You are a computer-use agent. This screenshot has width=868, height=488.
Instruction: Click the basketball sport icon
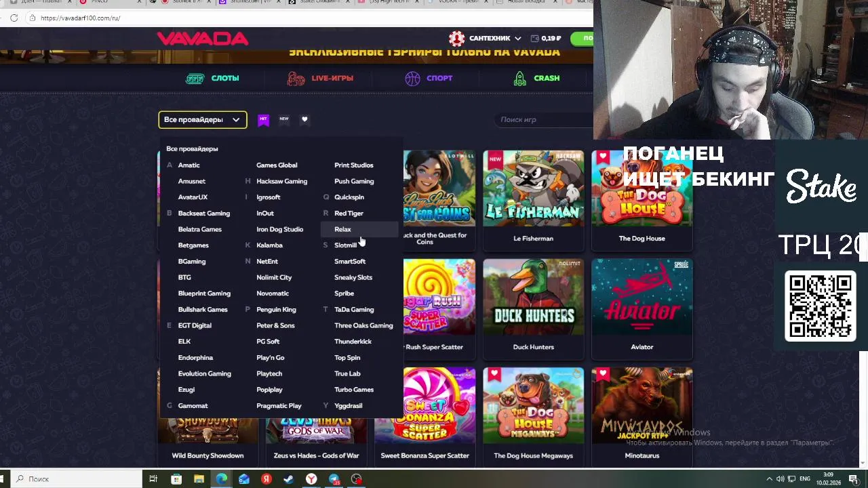coord(412,79)
